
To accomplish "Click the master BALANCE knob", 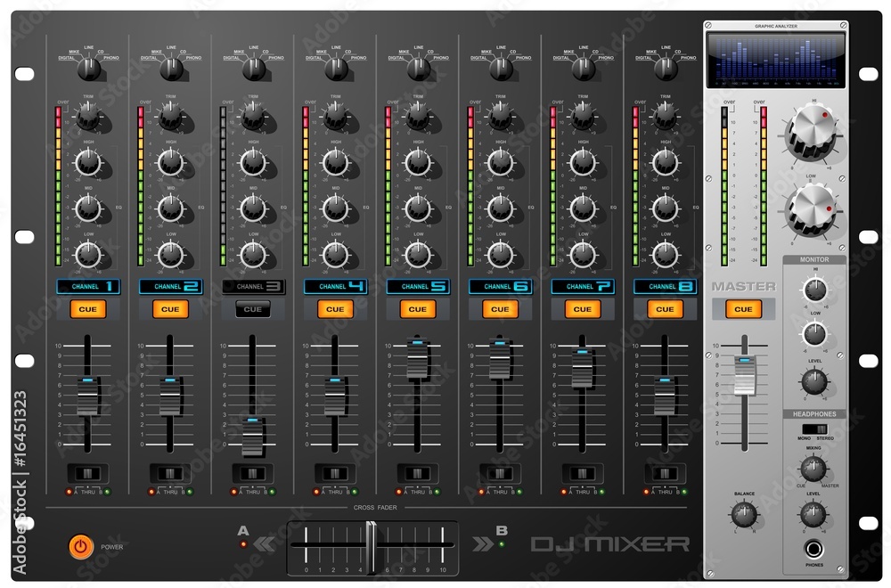I will 744,515.
